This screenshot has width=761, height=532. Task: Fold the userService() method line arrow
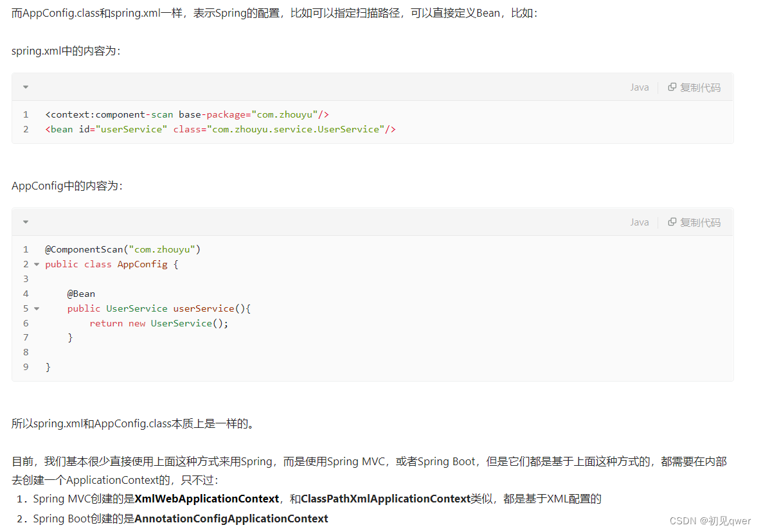37,308
